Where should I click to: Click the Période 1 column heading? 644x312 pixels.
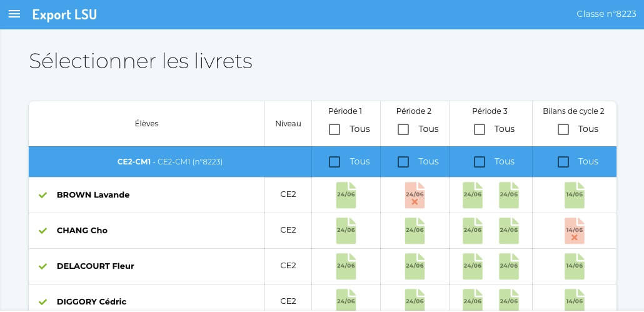coord(345,111)
